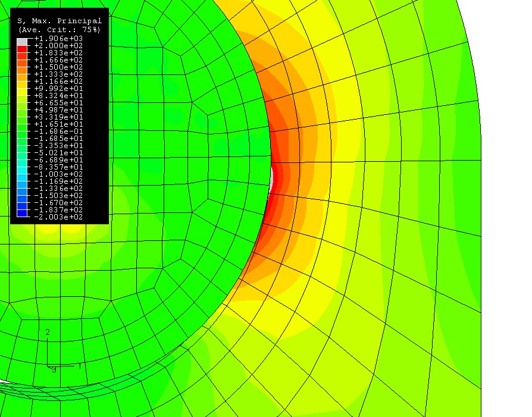Click the "Ave. Crit.: 75%" legend text

(59, 29)
